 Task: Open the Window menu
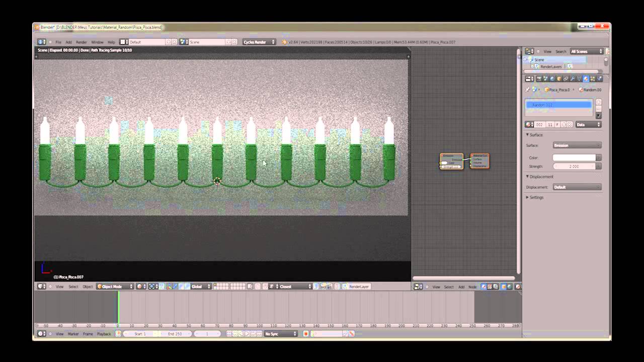pyautogui.click(x=97, y=42)
